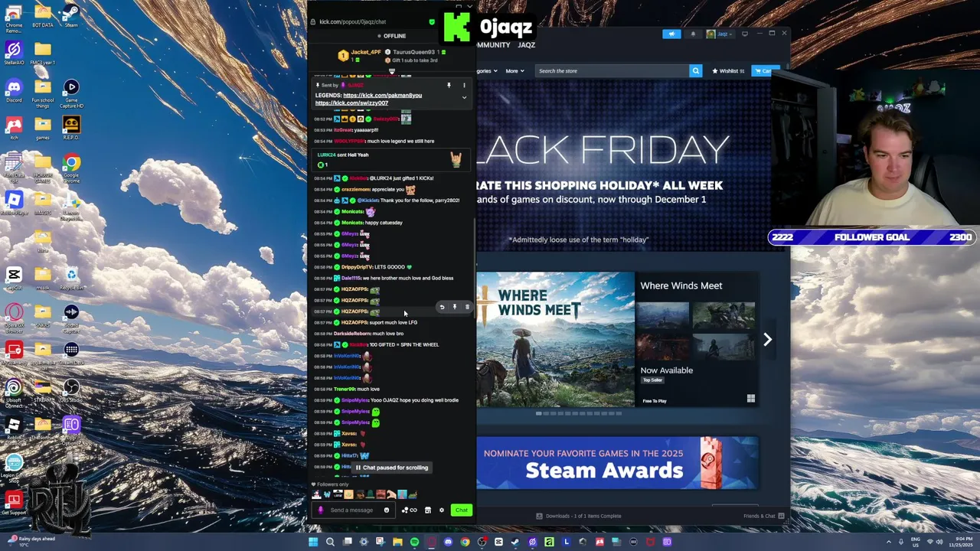Open Discord desktop shortcut
The height and width of the screenshot is (551, 980).
tap(14, 90)
